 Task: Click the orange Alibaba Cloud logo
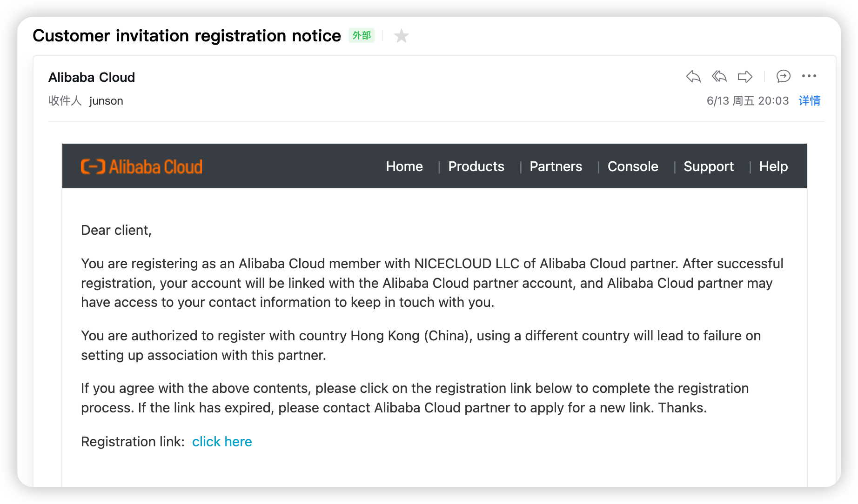point(141,166)
